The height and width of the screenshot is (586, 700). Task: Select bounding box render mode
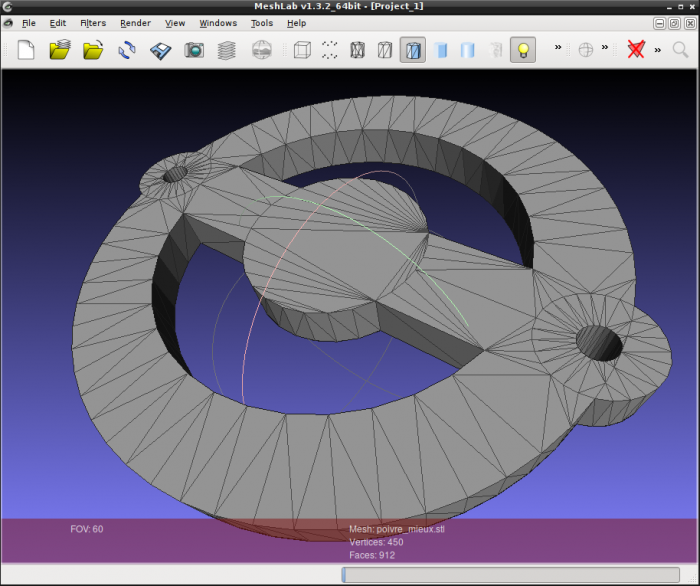302,49
